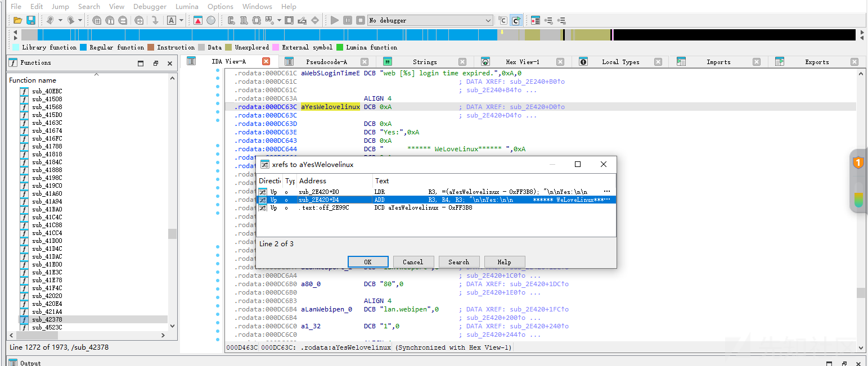868x366 pixels.
Task: Maximize the xrefs dialog window
Action: point(578,165)
